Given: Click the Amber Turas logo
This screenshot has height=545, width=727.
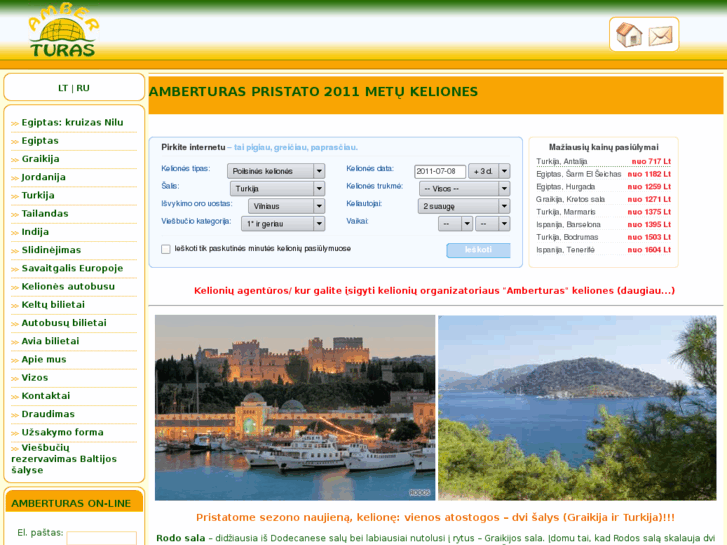Looking at the screenshot, I should pos(64,31).
